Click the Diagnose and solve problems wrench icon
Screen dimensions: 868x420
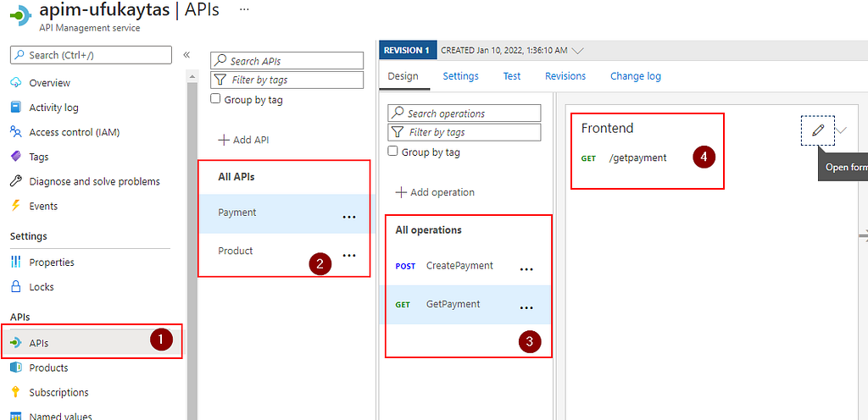click(16, 181)
